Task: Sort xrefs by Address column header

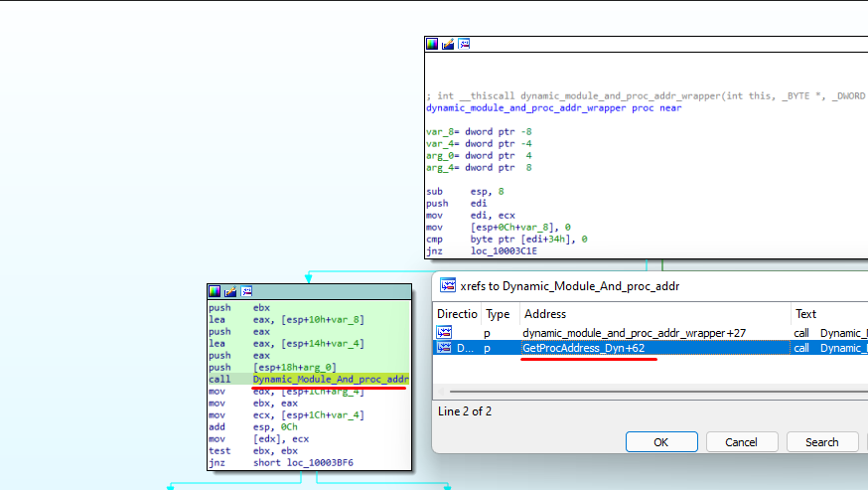Action: [654, 314]
